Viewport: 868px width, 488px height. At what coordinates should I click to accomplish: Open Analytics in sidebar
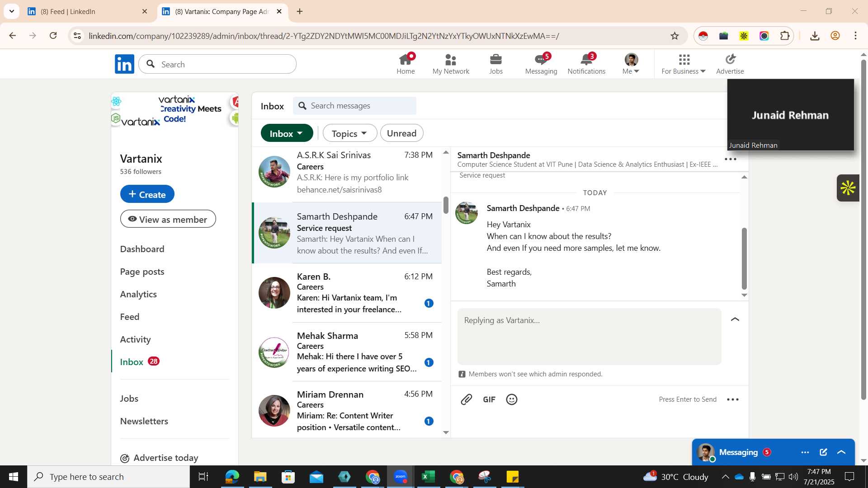click(x=138, y=294)
